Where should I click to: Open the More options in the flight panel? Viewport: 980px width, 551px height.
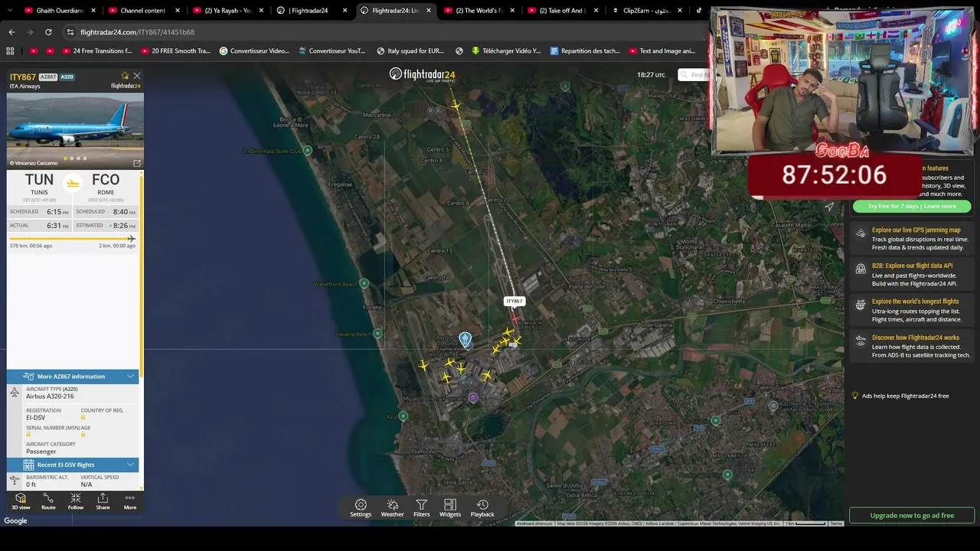[x=130, y=501]
